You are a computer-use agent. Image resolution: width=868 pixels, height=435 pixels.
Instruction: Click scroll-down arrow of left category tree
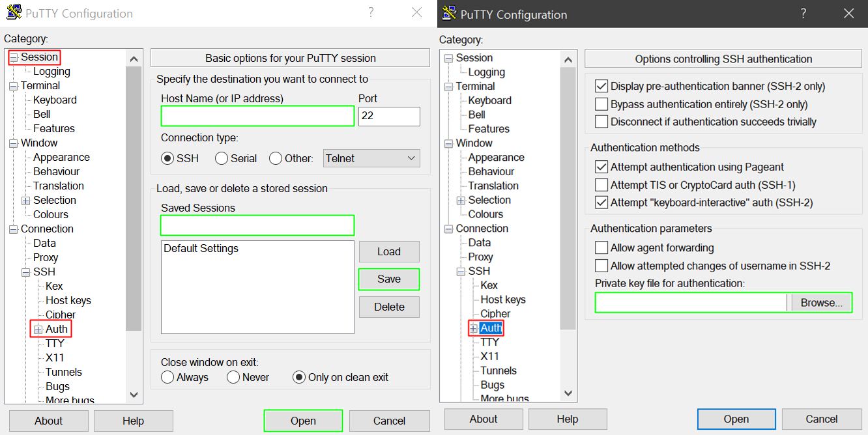pyautogui.click(x=134, y=395)
